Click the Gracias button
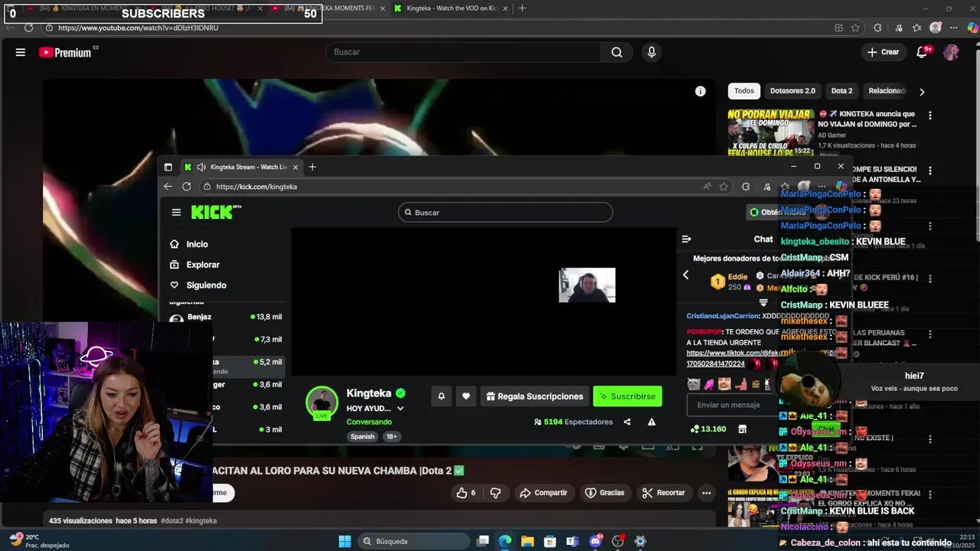This screenshot has height=551, width=980. pos(605,493)
